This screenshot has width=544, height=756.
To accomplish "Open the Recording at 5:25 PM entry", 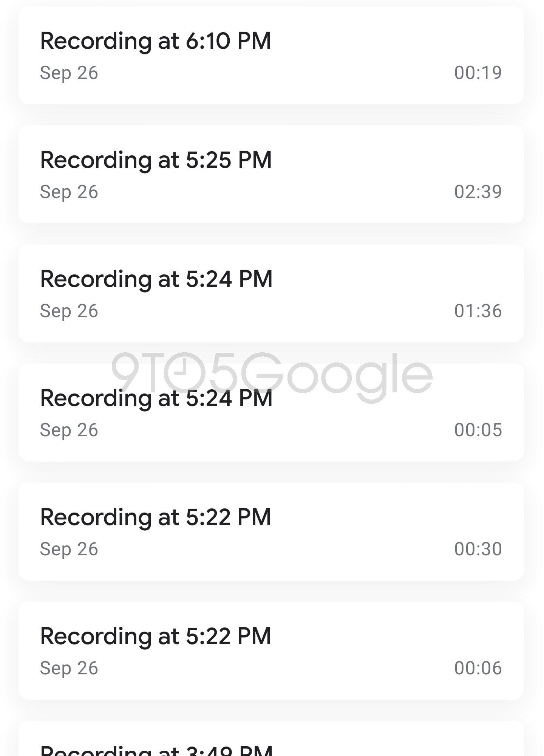I will (156, 160).
